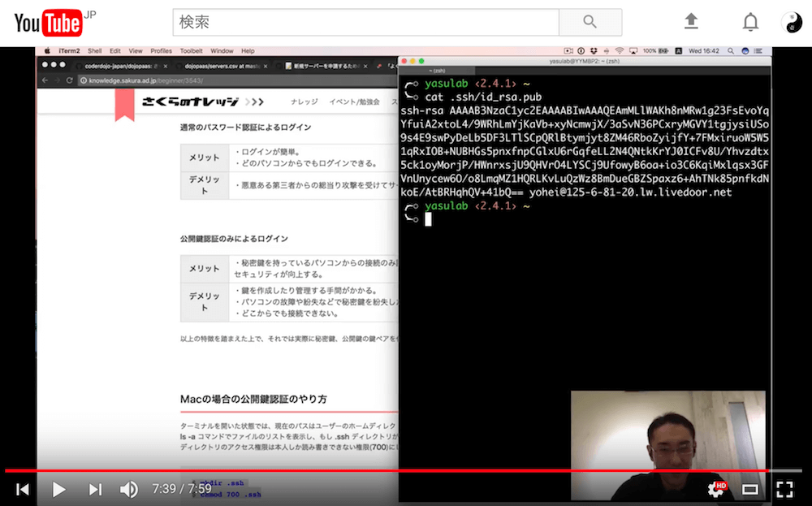Click the 通常のパスワード認証によるログイン heading
The width and height of the screenshot is (812, 506).
pyautogui.click(x=245, y=127)
